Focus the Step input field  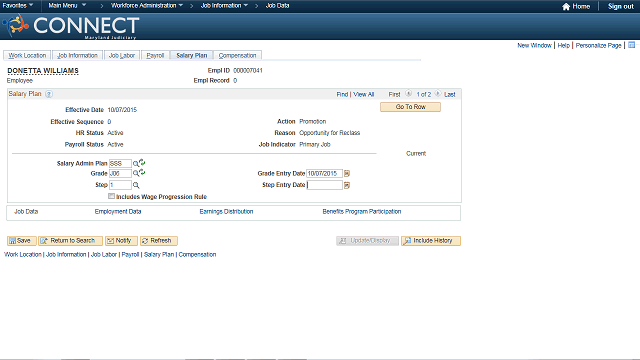[x=120, y=185]
